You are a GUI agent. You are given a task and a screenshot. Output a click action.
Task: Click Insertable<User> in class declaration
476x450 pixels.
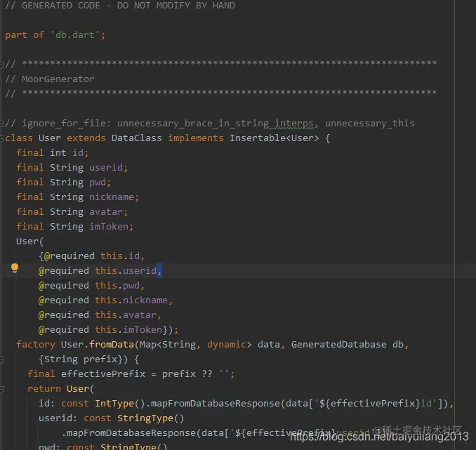[274, 138]
